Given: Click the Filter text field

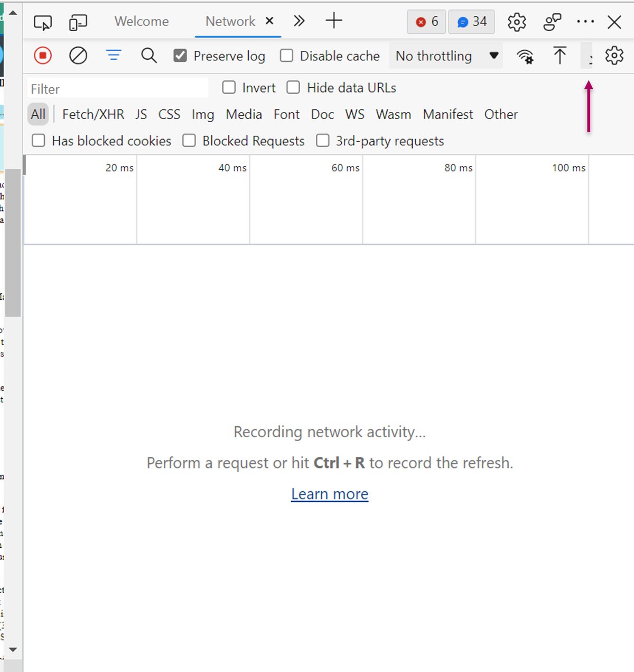Looking at the screenshot, I should 118,88.
